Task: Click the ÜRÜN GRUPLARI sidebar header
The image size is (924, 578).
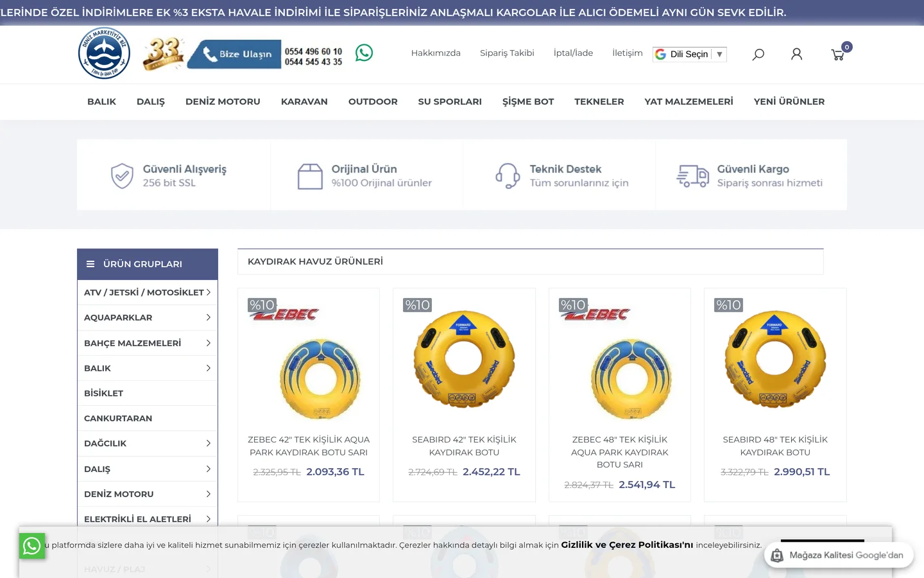Action: pyautogui.click(x=148, y=264)
